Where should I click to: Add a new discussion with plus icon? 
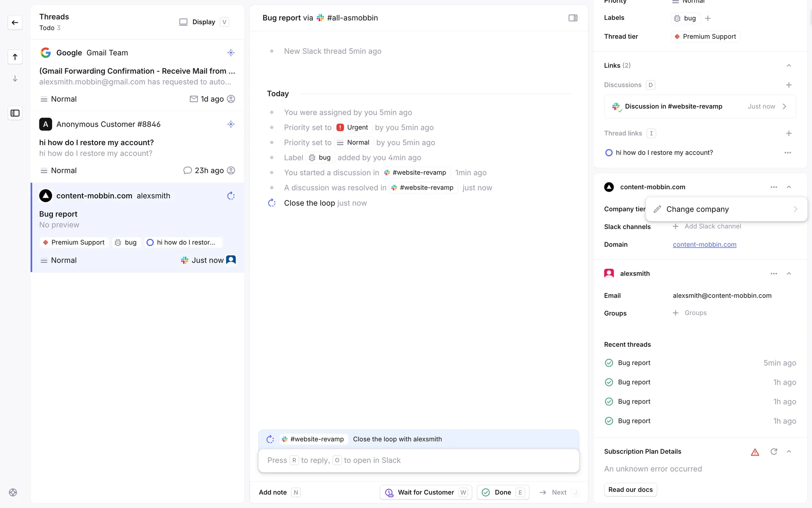(x=788, y=85)
